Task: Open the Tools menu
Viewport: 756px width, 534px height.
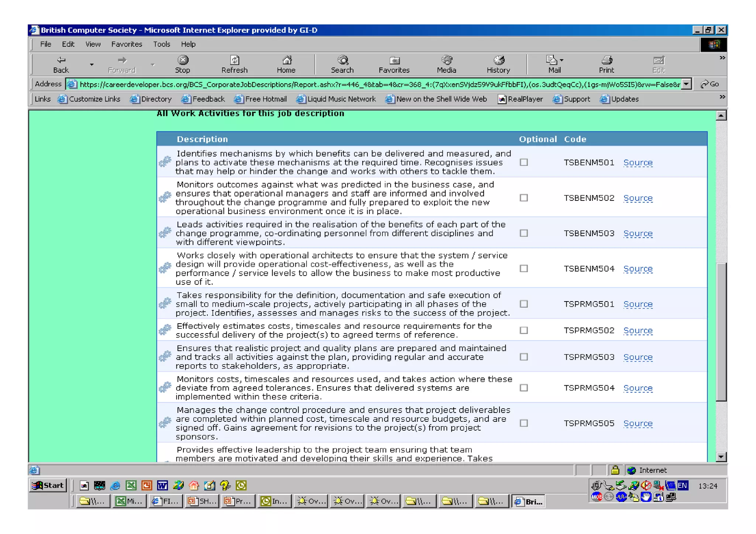Action: click(x=162, y=44)
